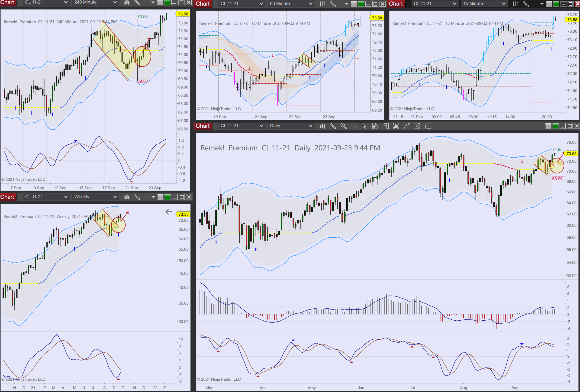The height and width of the screenshot is (392, 580).
Task: Toggle green link button on Weekly chart
Action: tap(168, 197)
